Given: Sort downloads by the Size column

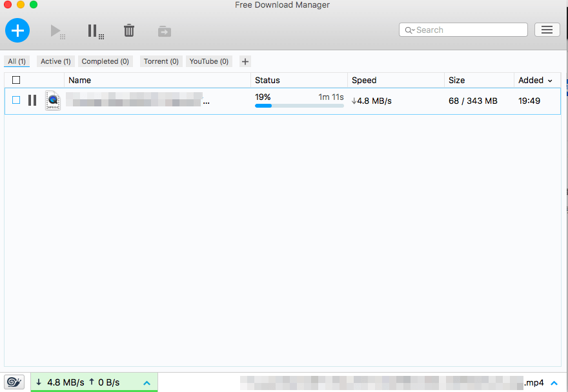Looking at the screenshot, I should 479,80.
